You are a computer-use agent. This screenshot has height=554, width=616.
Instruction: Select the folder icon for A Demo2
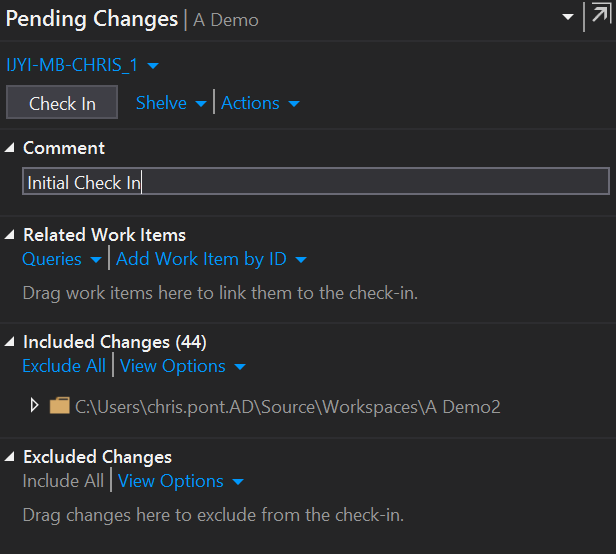[x=60, y=405]
